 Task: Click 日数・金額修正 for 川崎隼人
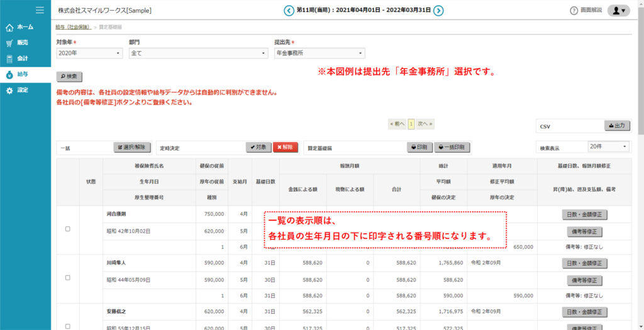[x=584, y=263]
